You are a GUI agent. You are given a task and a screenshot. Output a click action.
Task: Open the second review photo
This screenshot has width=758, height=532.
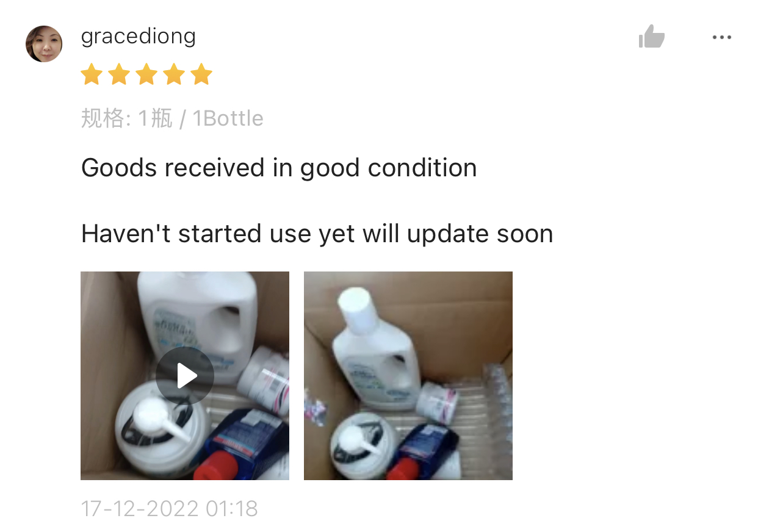pyautogui.click(x=408, y=376)
